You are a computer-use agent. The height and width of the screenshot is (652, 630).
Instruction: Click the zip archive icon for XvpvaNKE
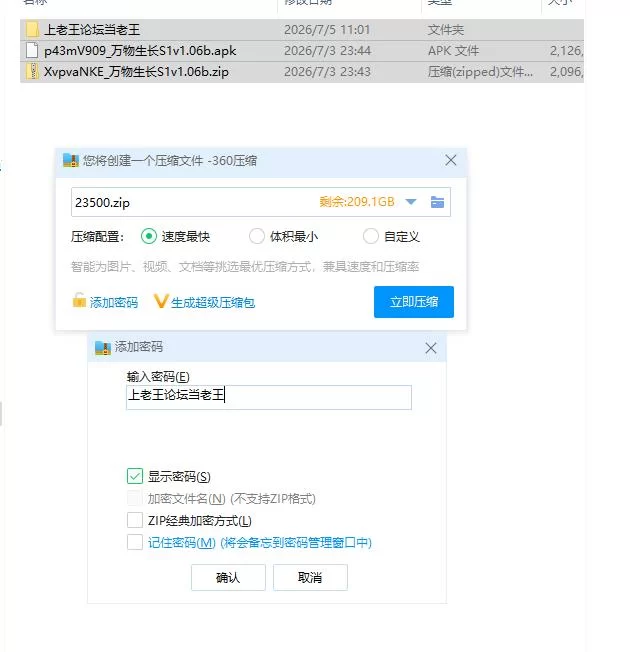32,72
